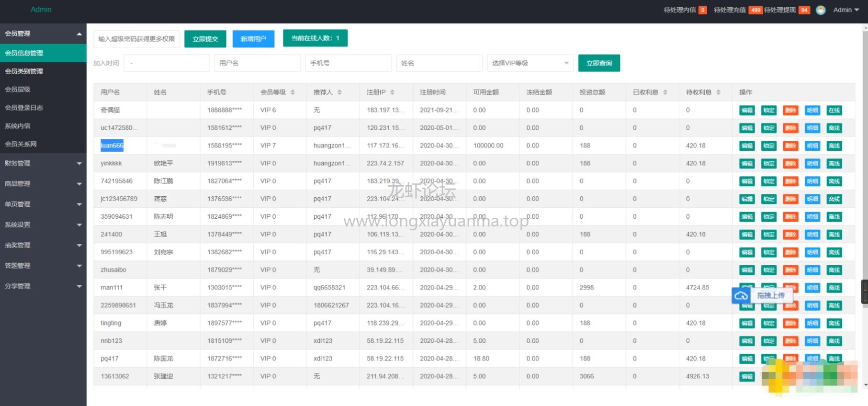
Task: Click 锁定 for user uc1472580
Action: point(769,128)
